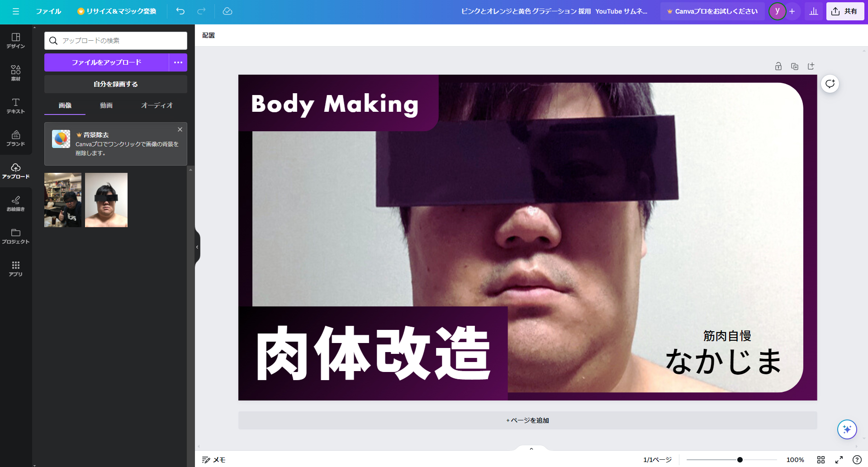
Task: Open the Design panel in sidebar
Action: [x=16, y=40]
